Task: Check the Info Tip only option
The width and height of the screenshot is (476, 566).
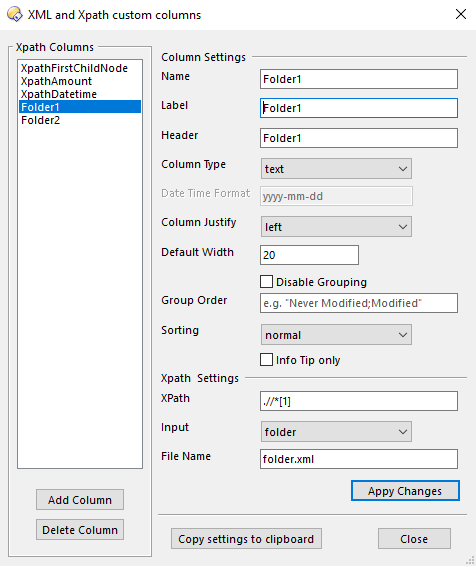Action: point(266,360)
